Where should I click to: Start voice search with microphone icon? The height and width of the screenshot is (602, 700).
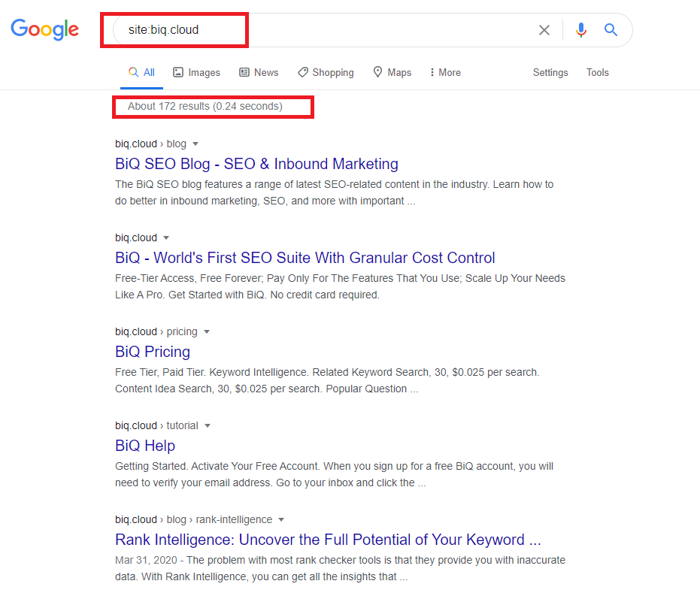tap(580, 30)
